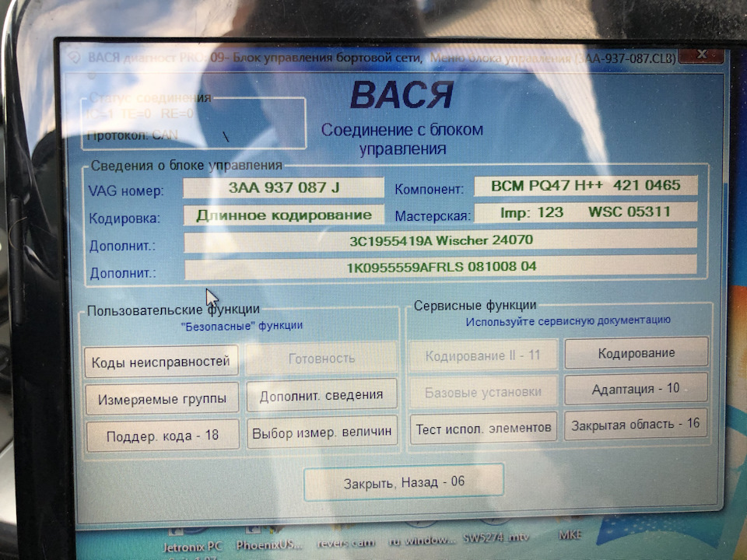Screen dimensions: 747x560
Task: Click Выбор измер. величин button
Action: [x=322, y=432]
